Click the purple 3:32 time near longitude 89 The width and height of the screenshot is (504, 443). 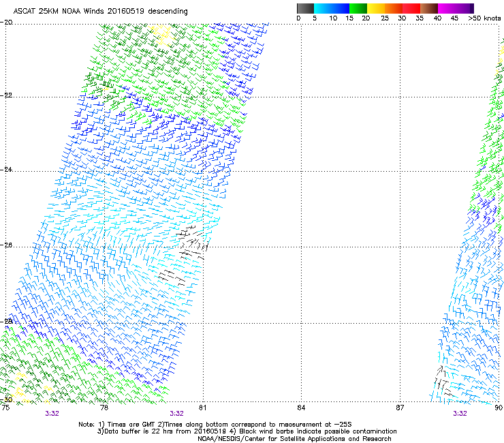coord(460,414)
